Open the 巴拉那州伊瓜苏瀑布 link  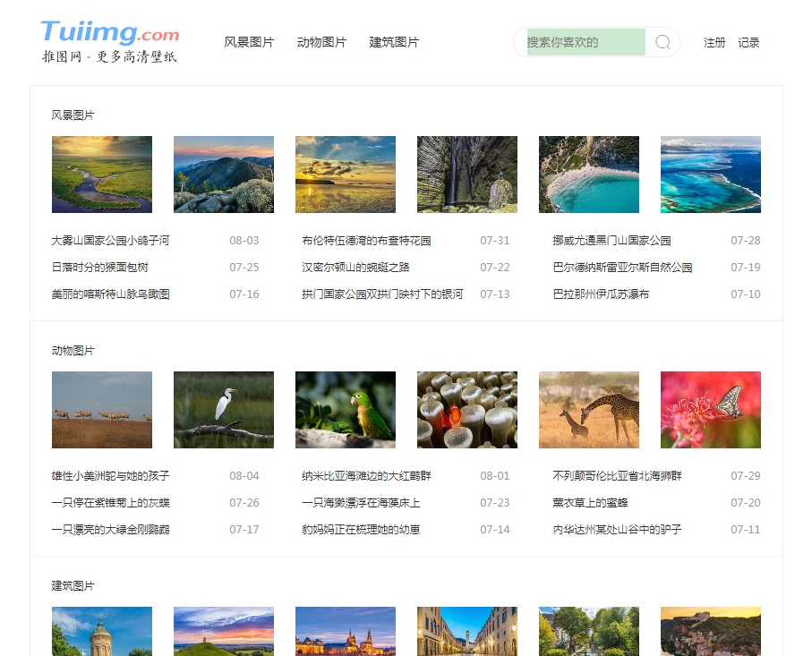601,294
